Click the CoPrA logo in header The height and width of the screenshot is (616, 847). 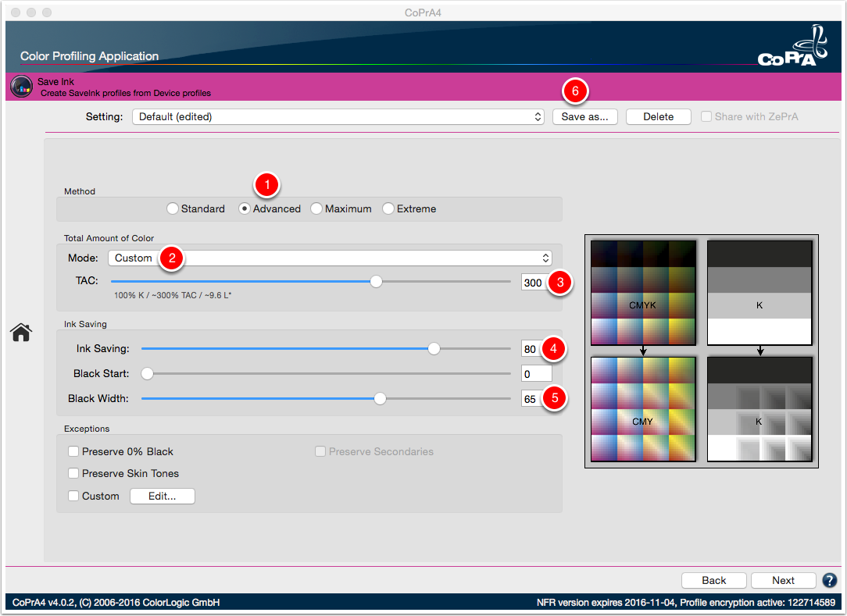click(792, 48)
